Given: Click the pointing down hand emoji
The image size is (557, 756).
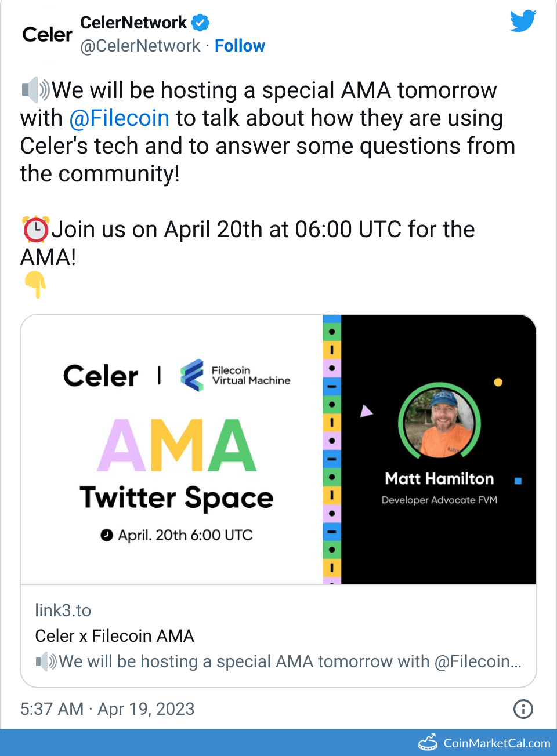Looking at the screenshot, I should (x=35, y=284).
